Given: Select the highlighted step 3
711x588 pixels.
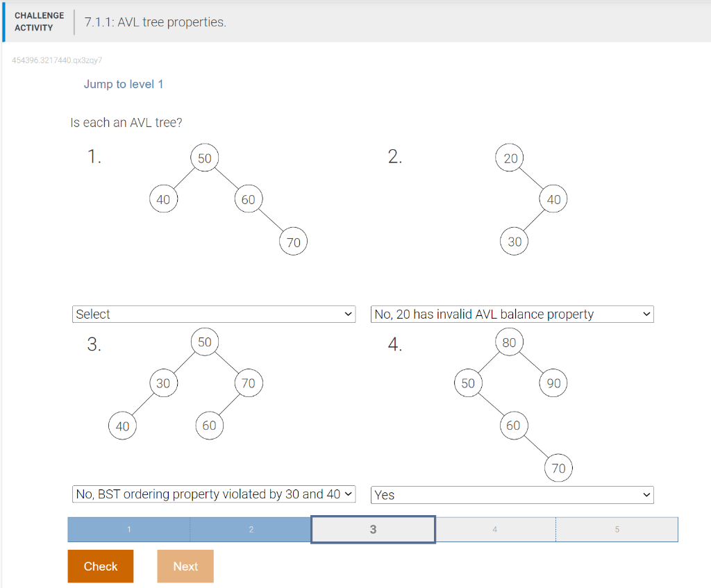Looking at the screenshot, I should 373,529.
